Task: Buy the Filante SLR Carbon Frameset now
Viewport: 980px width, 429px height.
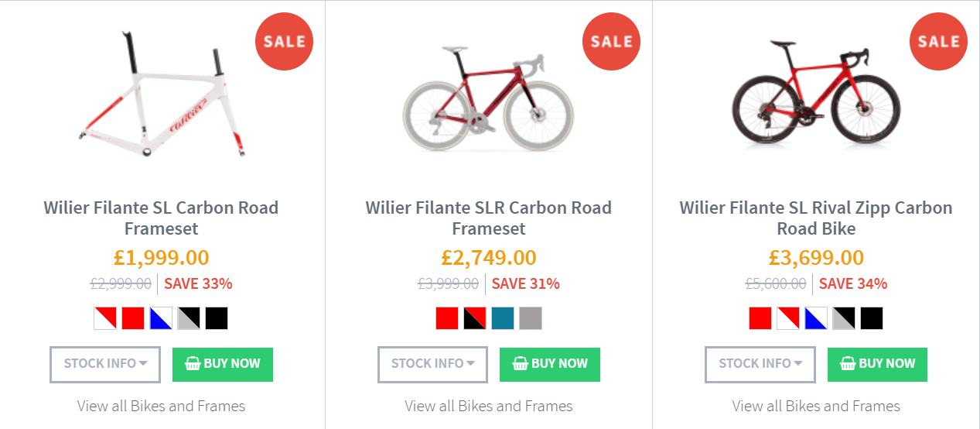Action: click(550, 364)
